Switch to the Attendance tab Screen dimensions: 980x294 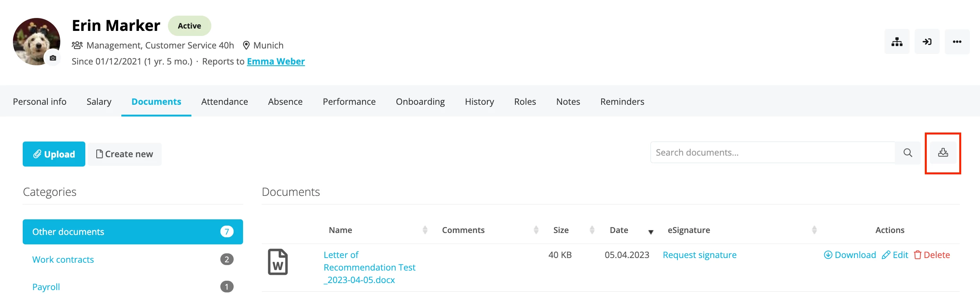[x=225, y=102]
